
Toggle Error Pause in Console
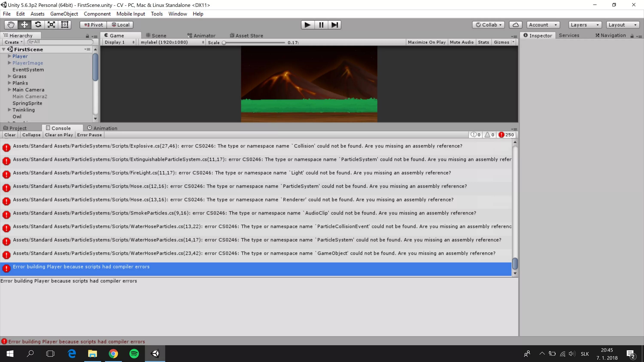point(89,135)
